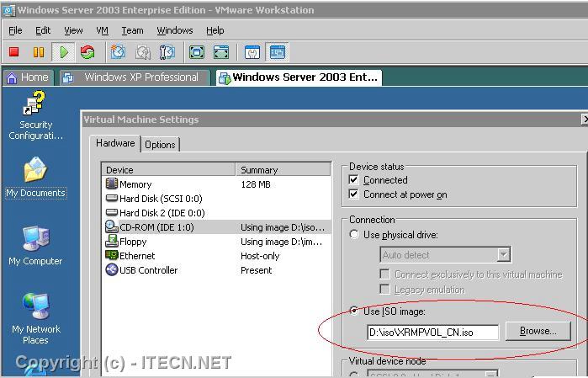This screenshot has height=378, width=588.
Task: Choose the Use ISO image radio option
Action: coord(354,311)
